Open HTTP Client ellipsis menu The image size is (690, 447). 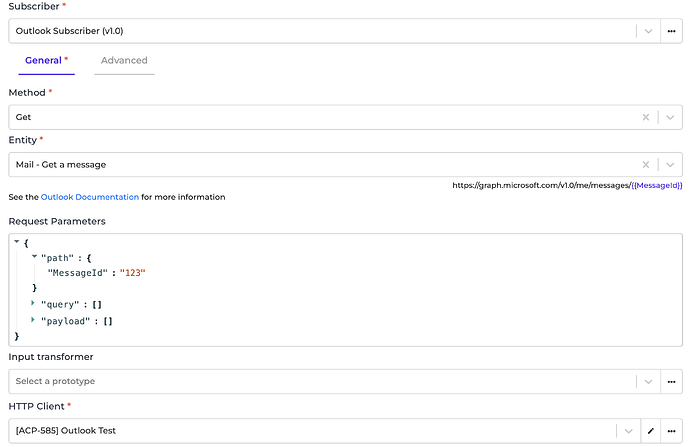(671, 431)
